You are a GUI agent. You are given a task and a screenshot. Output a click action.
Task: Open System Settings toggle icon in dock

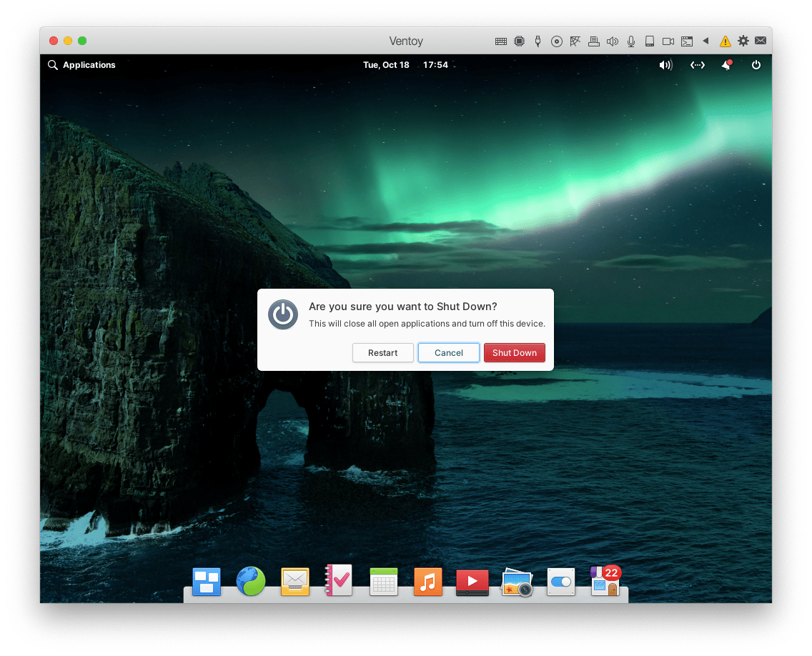pos(560,582)
